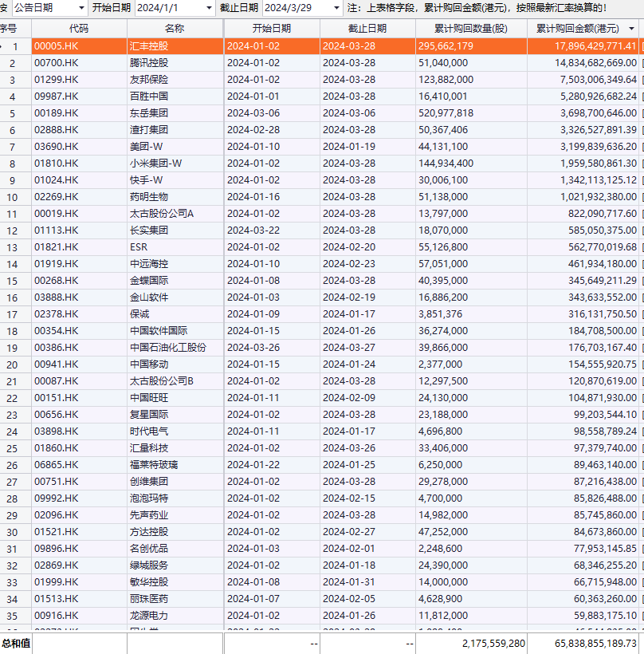
Task: Click the ESR name cell
Action: (175, 247)
